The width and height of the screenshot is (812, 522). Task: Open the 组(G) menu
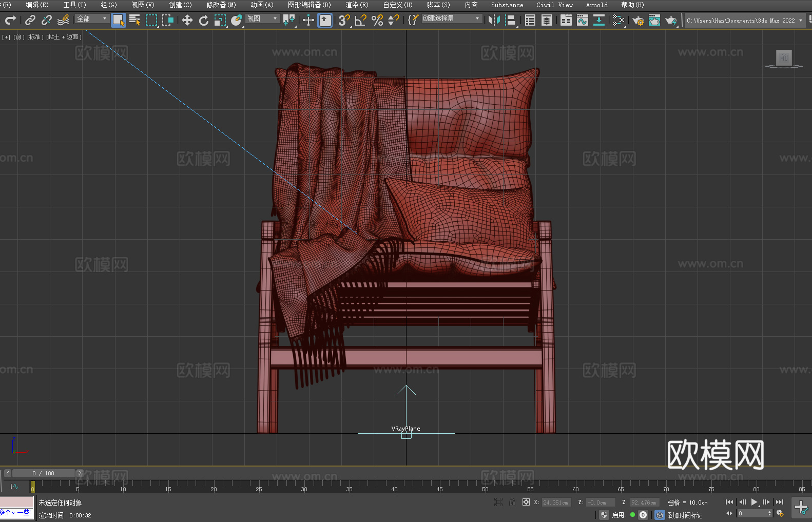[x=109, y=5]
